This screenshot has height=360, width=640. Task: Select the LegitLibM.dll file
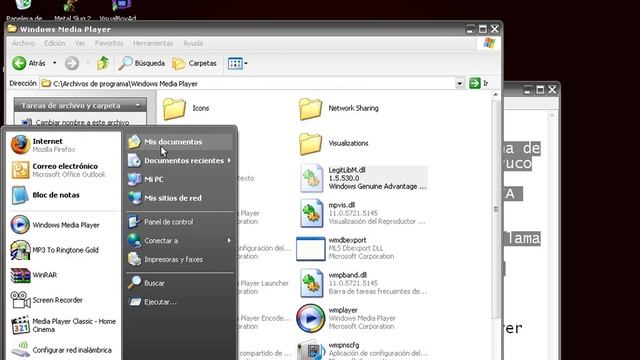coord(363,178)
